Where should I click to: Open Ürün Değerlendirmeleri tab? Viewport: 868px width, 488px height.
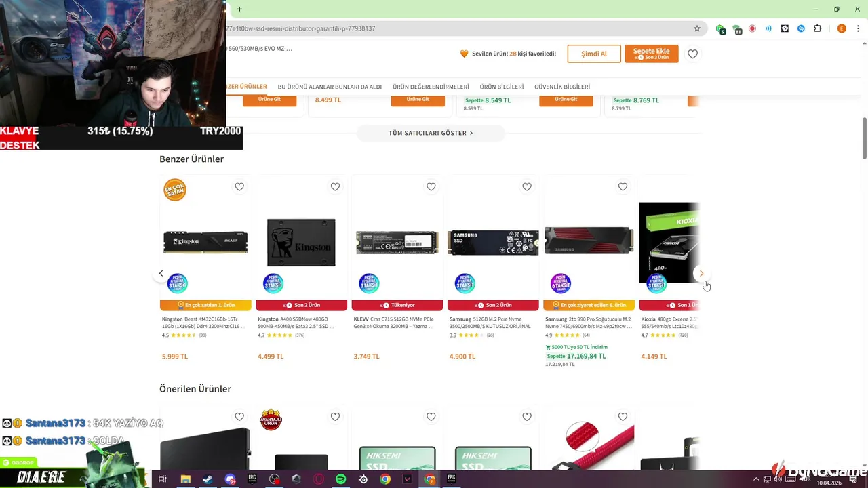pos(431,87)
